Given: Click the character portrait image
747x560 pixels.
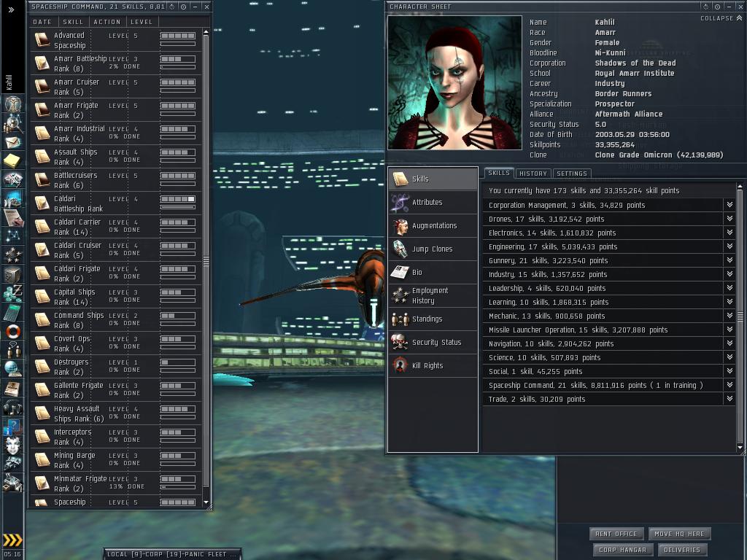Looking at the screenshot, I should pos(454,83).
